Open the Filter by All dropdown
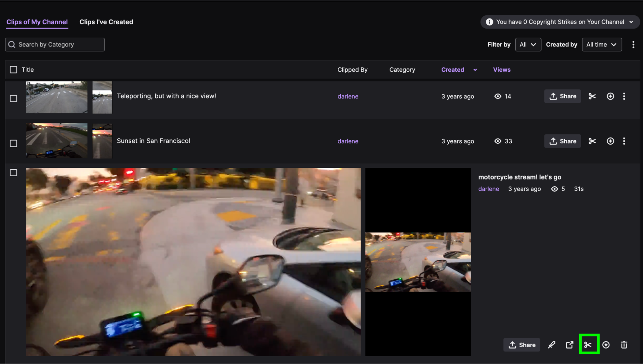The width and height of the screenshot is (643, 364). [528, 45]
